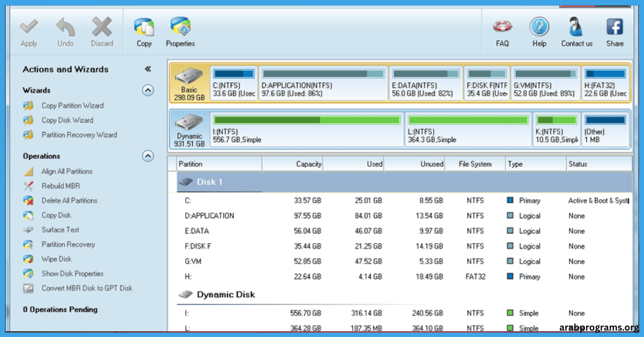Viewport: 644px width, 337px height.
Task: Select C:(NTFS) partition block in disk map
Action: (x=233, y=84)
